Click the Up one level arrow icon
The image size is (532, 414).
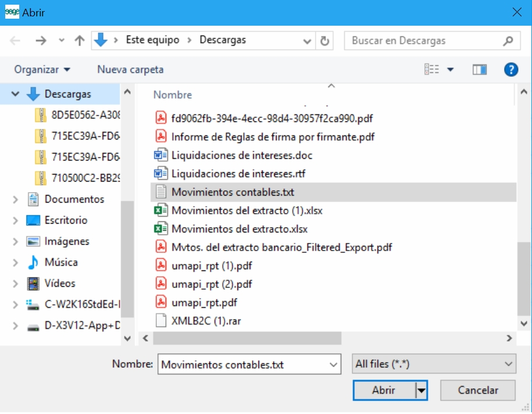tap(79, 40)
